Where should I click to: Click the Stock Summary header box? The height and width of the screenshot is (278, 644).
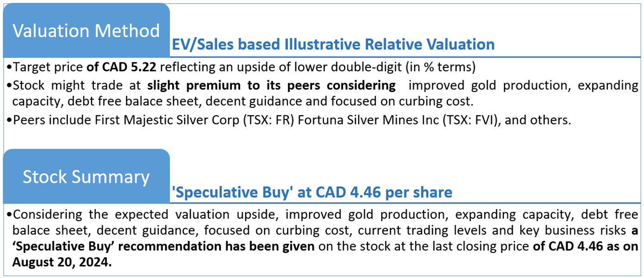pyautogui.click(x=86, y=177)
